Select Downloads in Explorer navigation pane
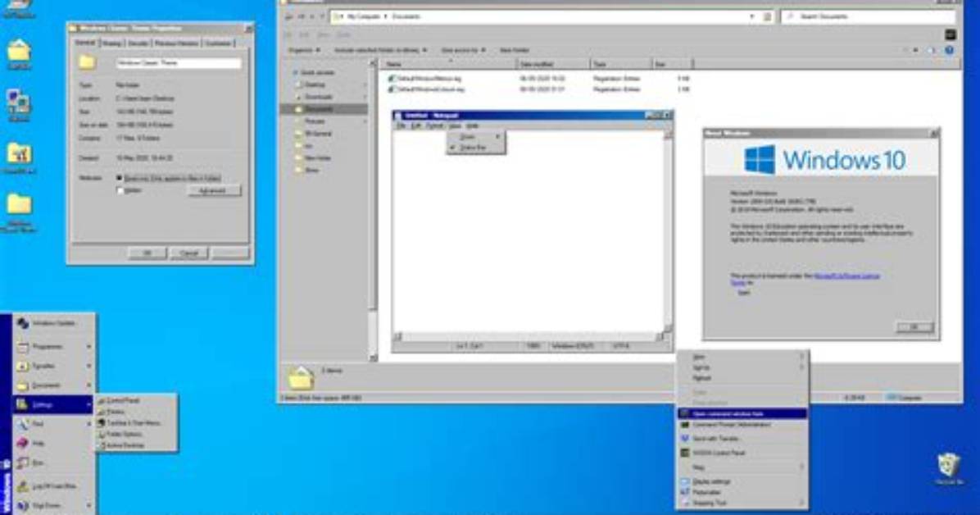Screen dimensions: 980x515 pos(319,97)
